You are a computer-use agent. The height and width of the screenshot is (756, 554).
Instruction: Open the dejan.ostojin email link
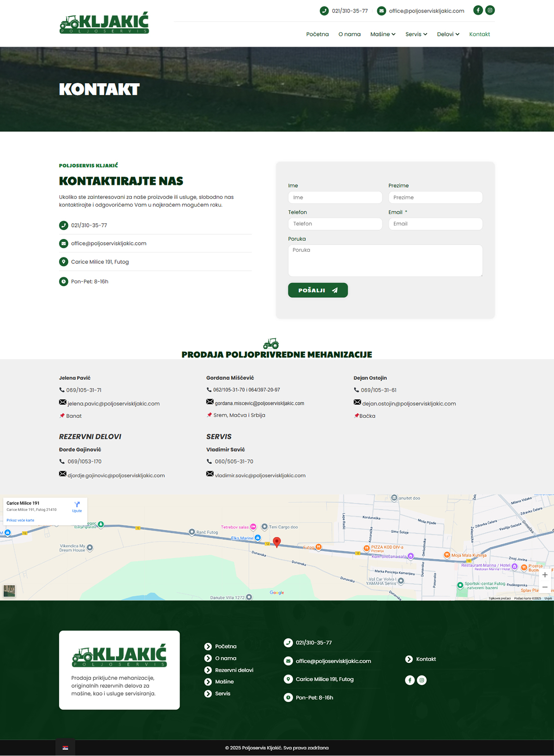[409, 404]
